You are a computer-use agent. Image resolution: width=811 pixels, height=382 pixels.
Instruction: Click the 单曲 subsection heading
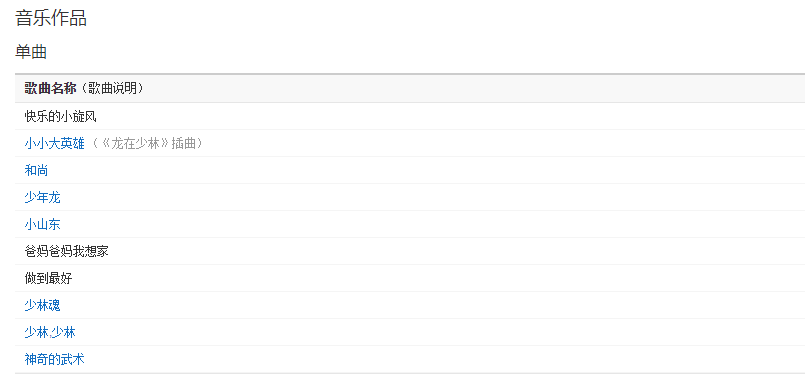31,52
